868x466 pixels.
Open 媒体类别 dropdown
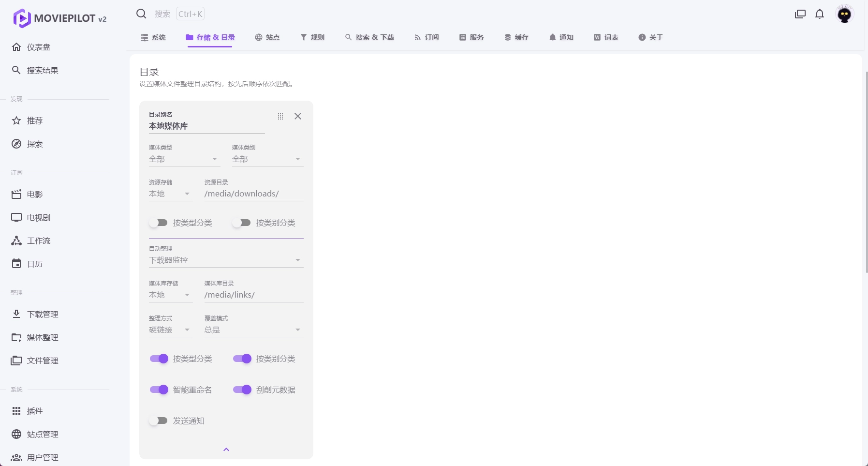268,155
